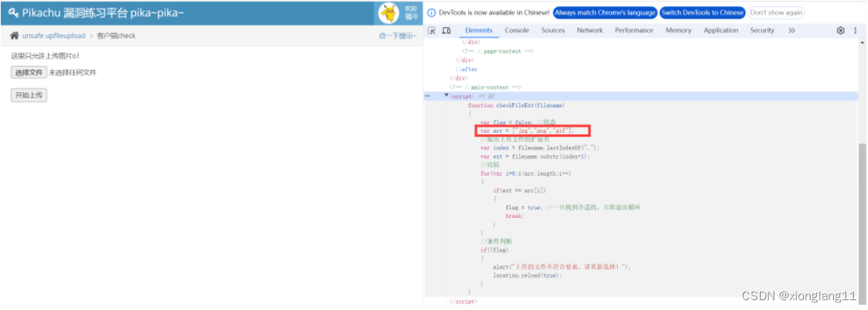Click the 欢迎 猪年 greeting text
The width and height of the screenshot is (868, 310).
tap(411, 13)
